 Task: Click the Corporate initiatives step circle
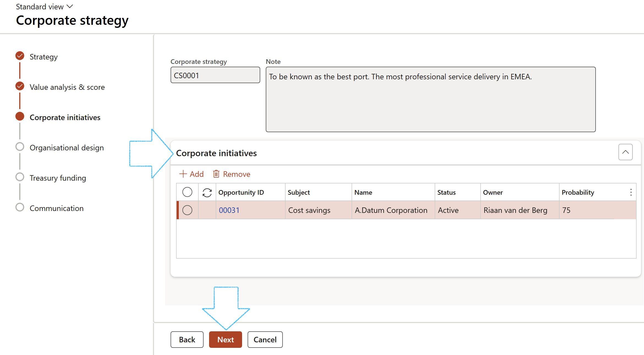[20, 116]
